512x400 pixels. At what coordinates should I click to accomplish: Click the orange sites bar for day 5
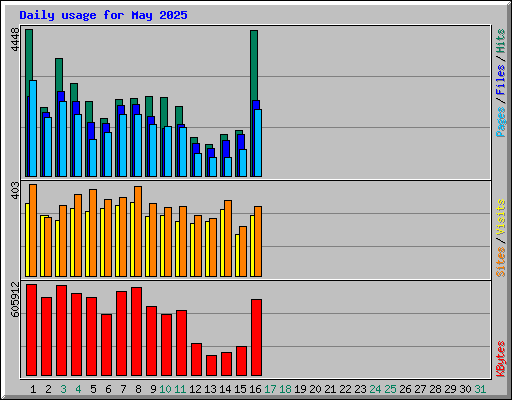point(93,233)
